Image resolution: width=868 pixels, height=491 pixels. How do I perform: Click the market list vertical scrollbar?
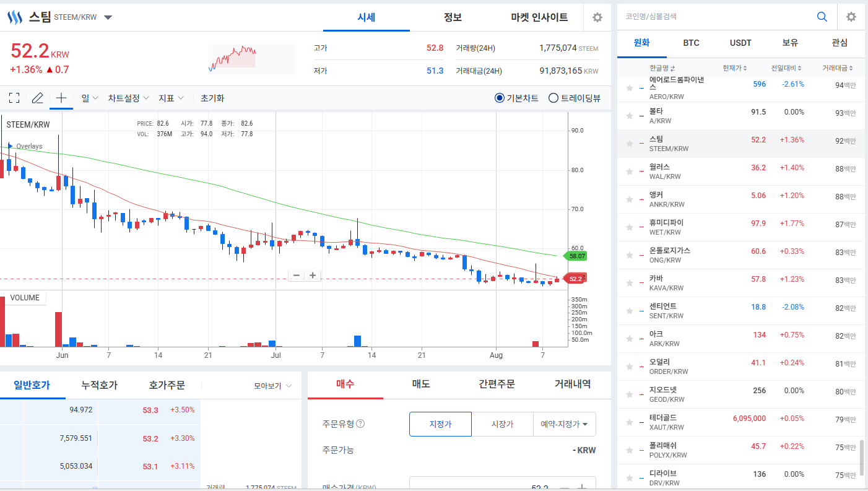861,457
